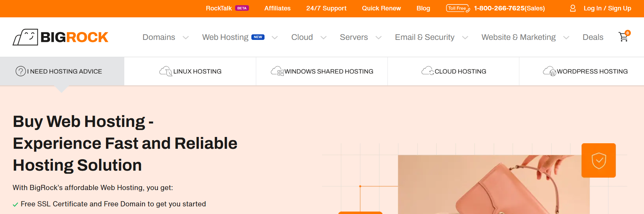Select the Windows Shared Hosting tab
644x214 pixels.
pos(322,71)
